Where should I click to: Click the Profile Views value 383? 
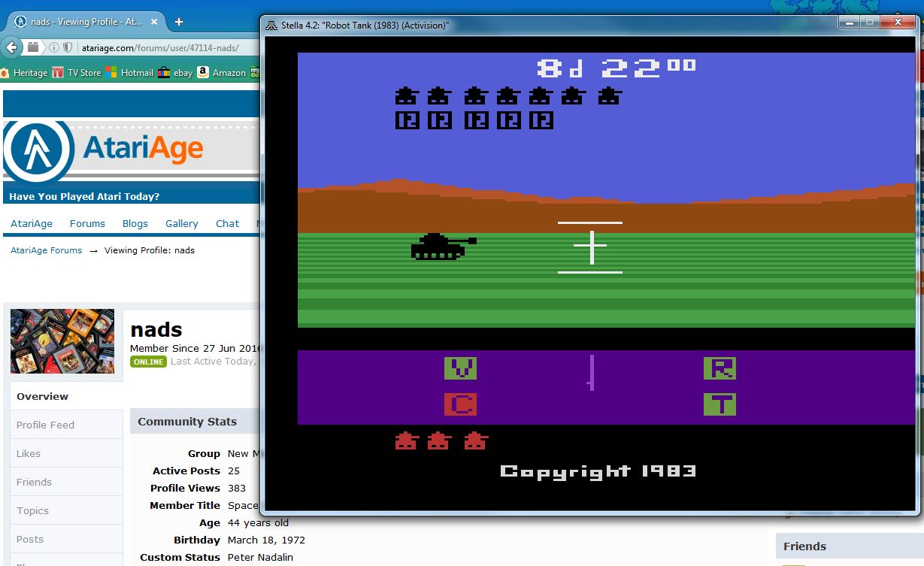[x=237, y=488]
